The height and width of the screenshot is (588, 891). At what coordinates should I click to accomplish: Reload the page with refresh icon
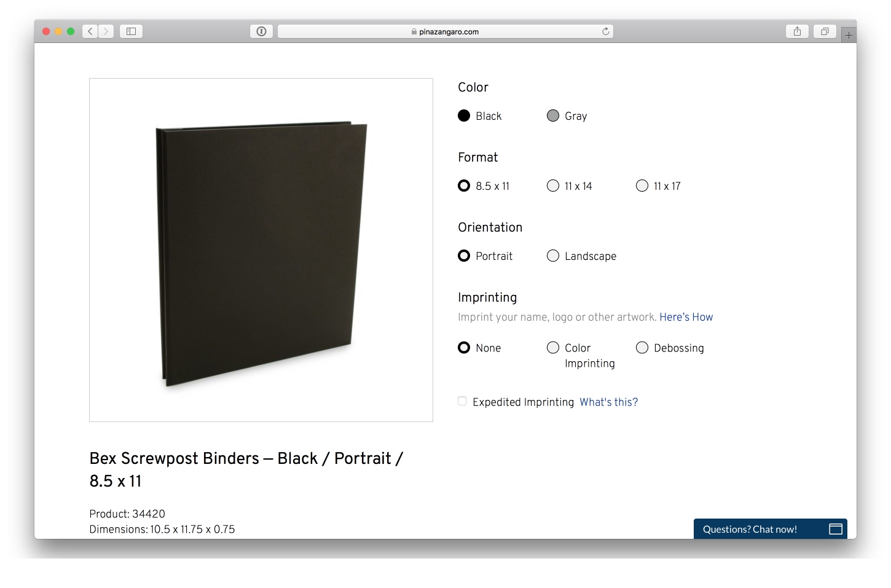point(606,31)
